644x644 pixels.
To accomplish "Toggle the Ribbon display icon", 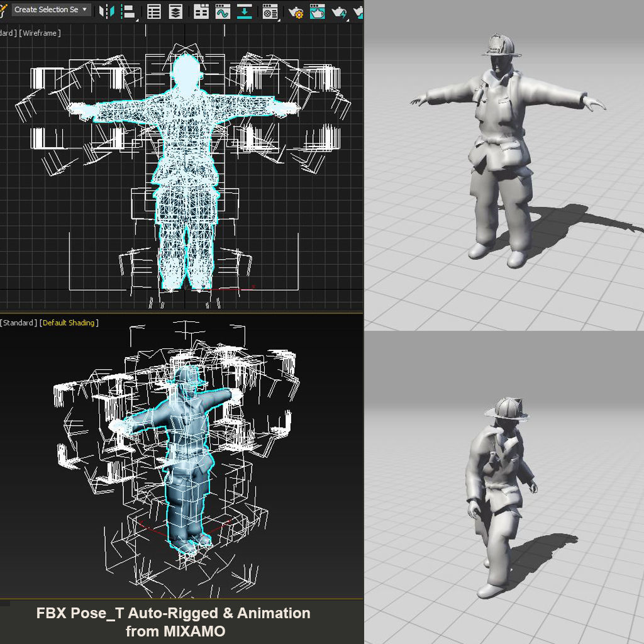I will tap(201, 11).
